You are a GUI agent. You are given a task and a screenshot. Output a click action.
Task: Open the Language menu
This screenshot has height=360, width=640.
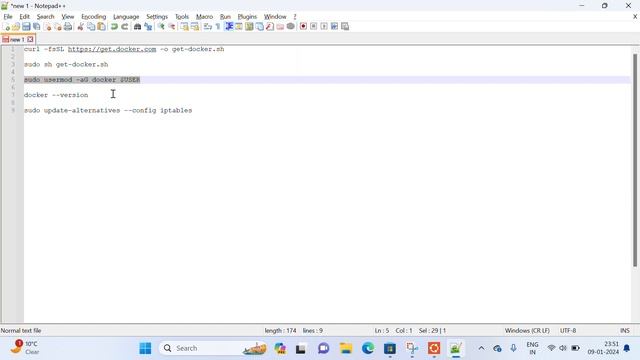pyautogui.click(x=126, y=17)
